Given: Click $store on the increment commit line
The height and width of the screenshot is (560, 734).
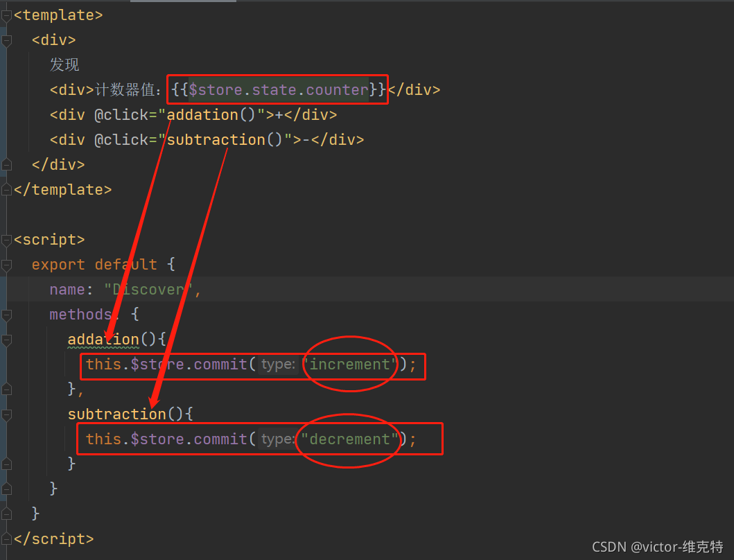Looking at the screenshot, I should point(157,365).
